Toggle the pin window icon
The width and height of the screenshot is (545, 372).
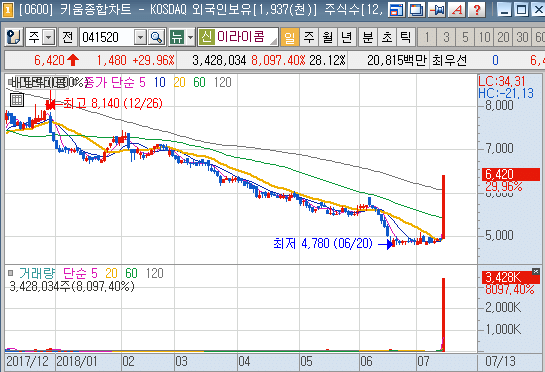[437, 10]
